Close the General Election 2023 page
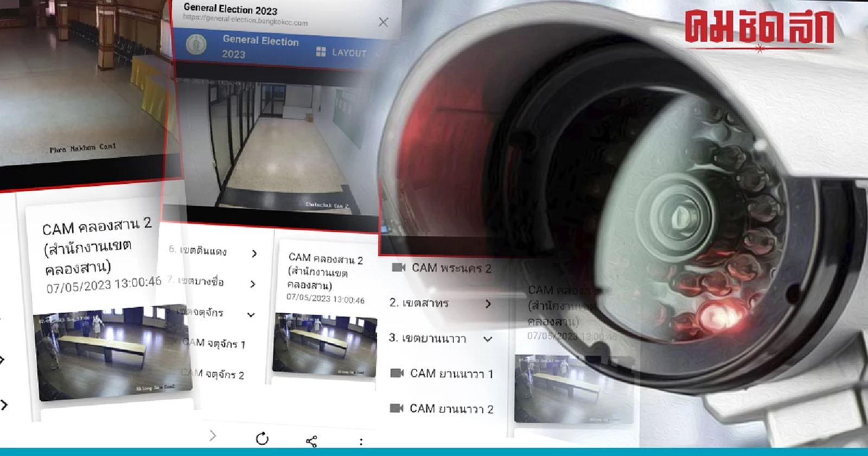The width and height of the screenshot is (868, 456). point(383,22)
